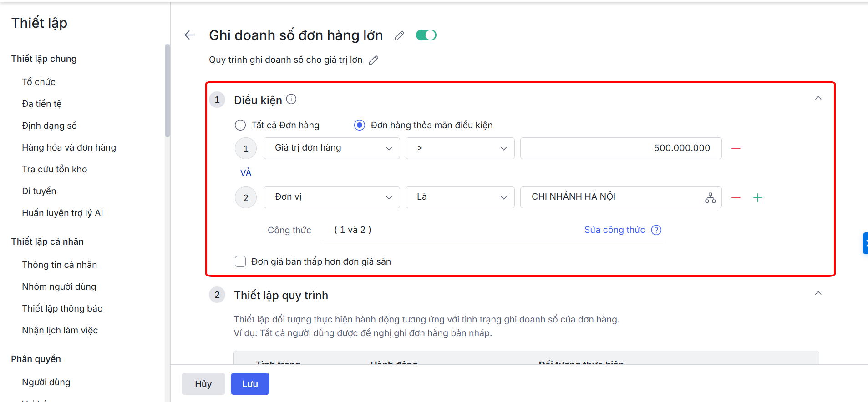Image resolution: width=868 pixels, height=402 pixels.
Task: Show info tooltip next to Điều kiện
Action: coord(291,99)
